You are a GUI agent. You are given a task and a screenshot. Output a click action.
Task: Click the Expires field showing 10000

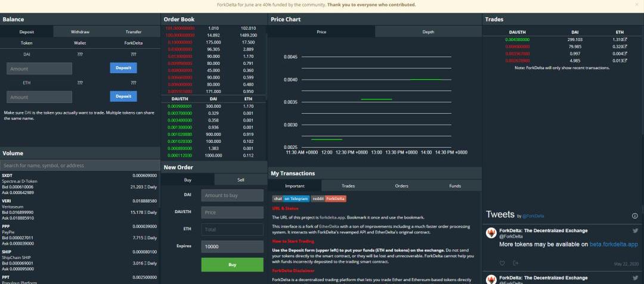[232, 246]
